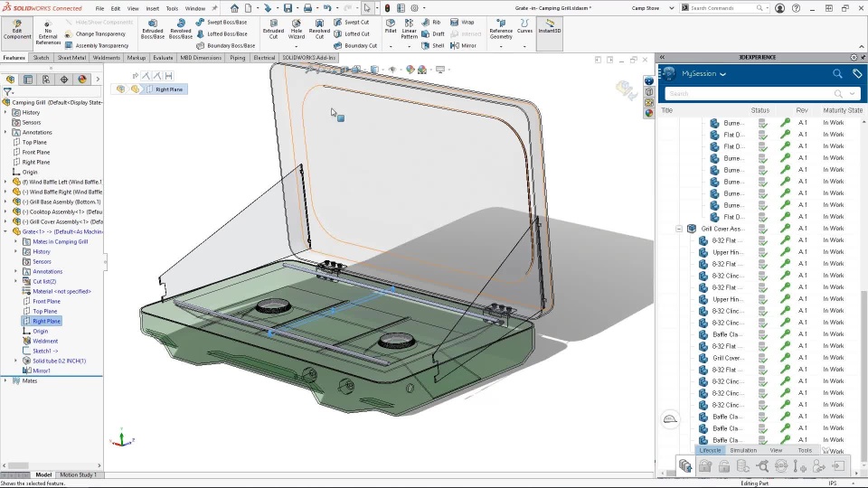Click the Right Plane breadcrumb chip

click(x=165, y=89)
